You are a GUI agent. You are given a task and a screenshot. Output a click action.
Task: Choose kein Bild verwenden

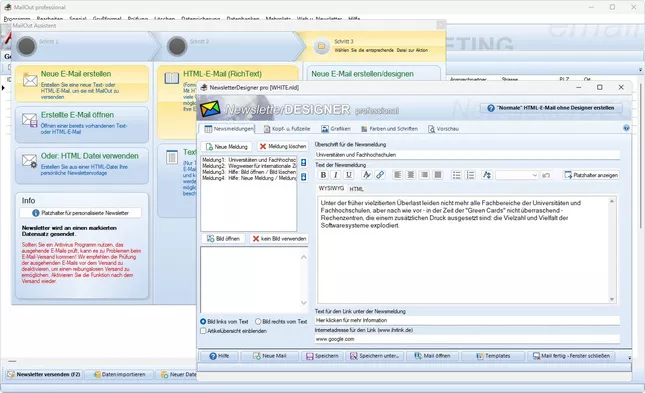point(279,239)
